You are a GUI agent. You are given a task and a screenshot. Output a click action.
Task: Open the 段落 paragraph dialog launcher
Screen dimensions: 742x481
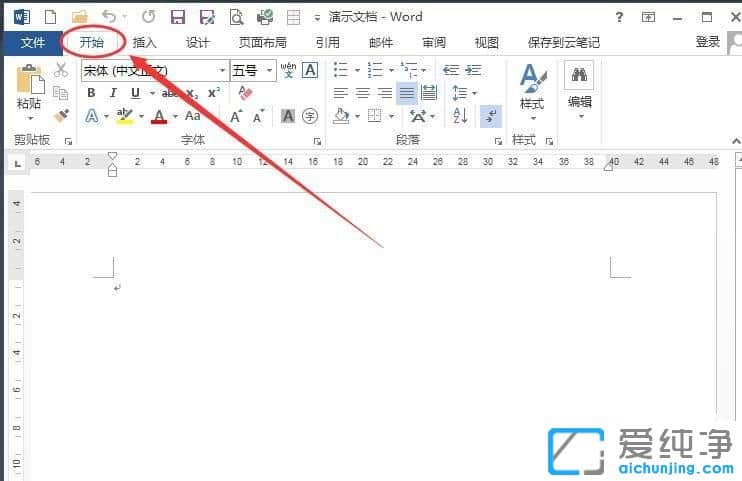tap(498, 141)
